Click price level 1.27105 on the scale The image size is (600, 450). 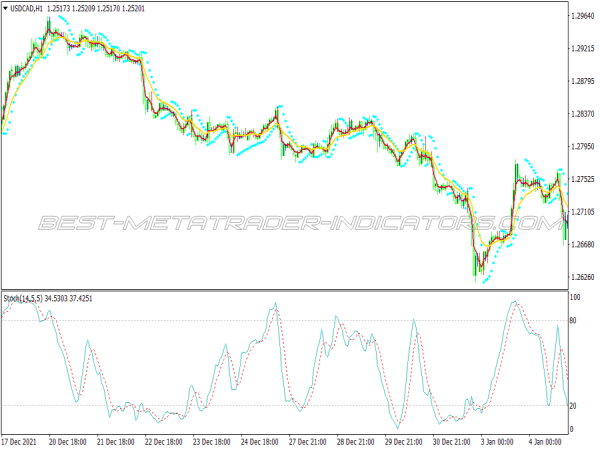583,212
